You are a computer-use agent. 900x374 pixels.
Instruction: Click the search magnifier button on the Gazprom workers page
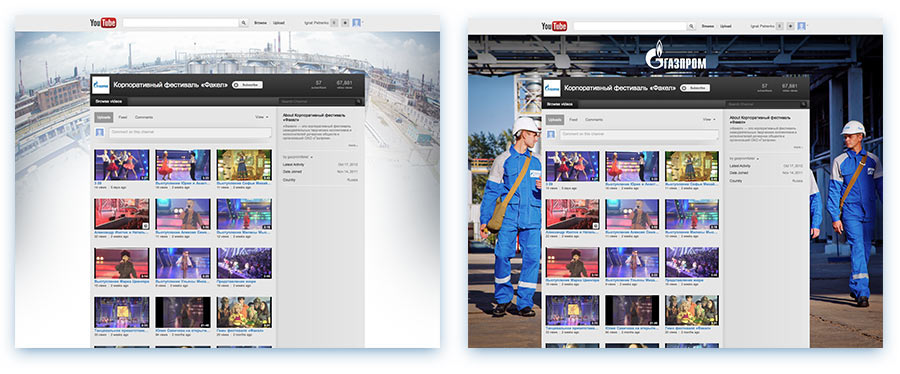click(692, 26)
